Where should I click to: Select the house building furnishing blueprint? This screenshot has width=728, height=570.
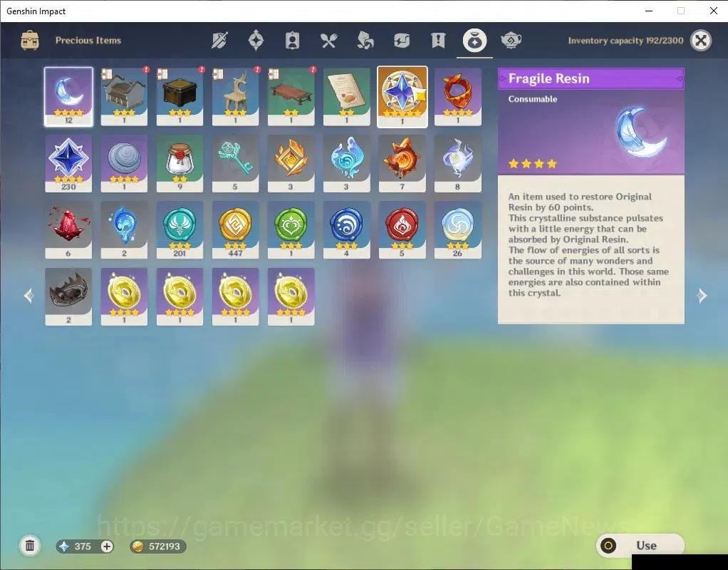124,97
